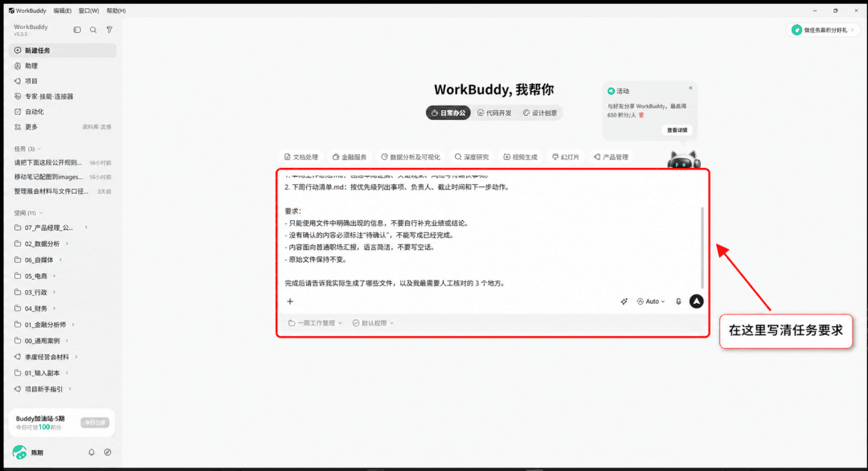Open the 窗口(W) menu
Viewport: 868px width, 471px height.
pyautogui.click(x=88, y=10)
